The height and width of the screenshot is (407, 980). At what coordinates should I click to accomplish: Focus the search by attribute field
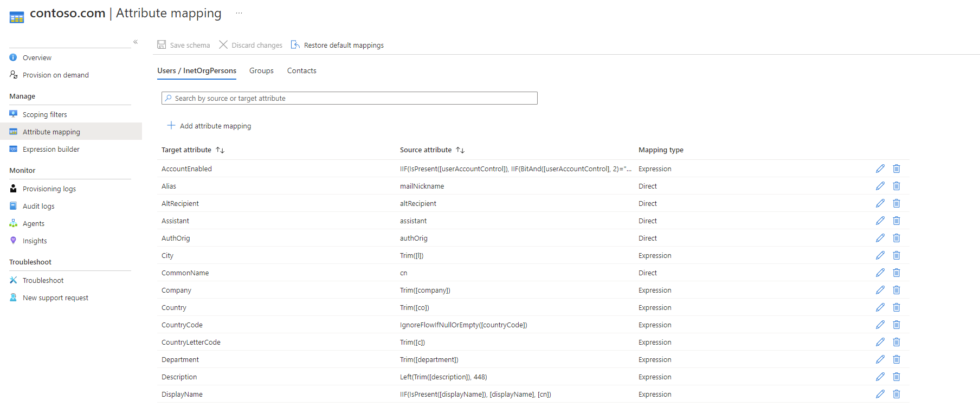350,98
